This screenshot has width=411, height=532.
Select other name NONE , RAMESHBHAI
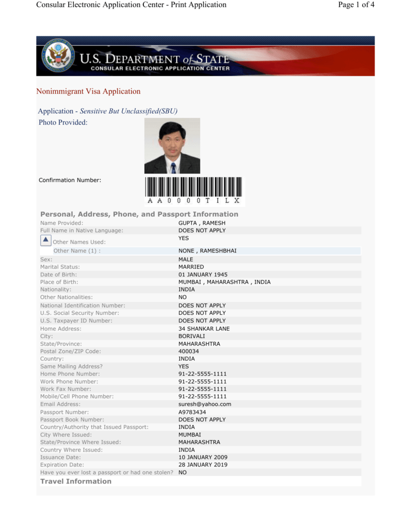(207, 251)
